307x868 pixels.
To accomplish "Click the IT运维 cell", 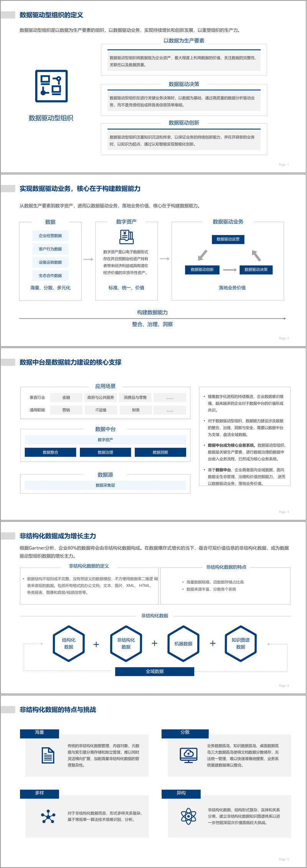I will 101,410.
